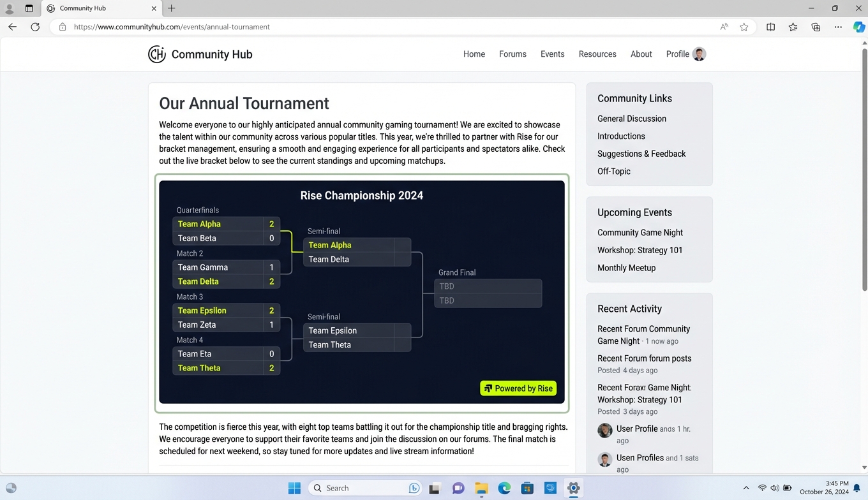Select Events in the site navigation
The height and width of the screenshot is (500, 868).
coord(552,54)
